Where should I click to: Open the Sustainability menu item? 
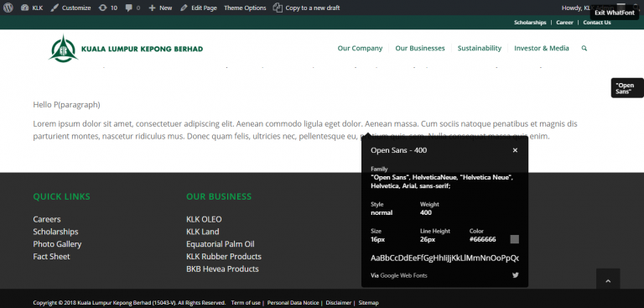click(480, 48)
